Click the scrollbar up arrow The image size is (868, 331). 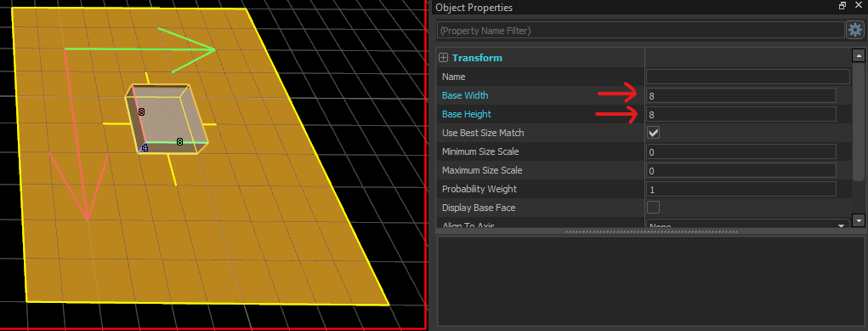(x=859, y=55)
